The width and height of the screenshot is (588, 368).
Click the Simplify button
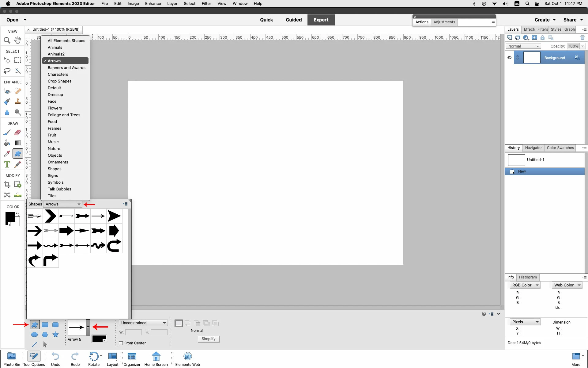208,339
